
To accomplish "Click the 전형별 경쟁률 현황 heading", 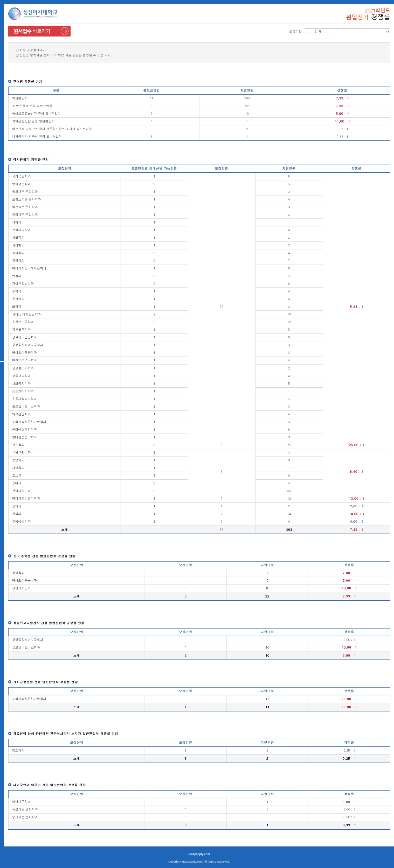I will [x=28, y=81].
